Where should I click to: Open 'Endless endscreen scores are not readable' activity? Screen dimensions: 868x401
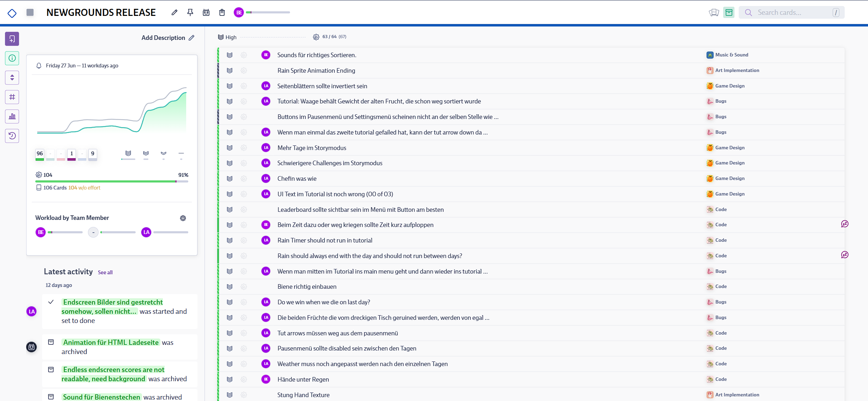click(119, 374)
